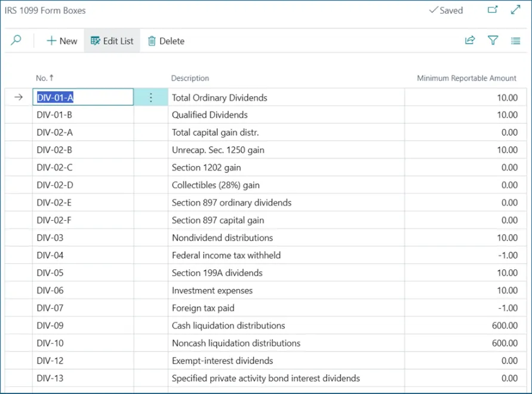532x394 pixels.
Task: Open page in new window icon
Action: coord(493,10)
